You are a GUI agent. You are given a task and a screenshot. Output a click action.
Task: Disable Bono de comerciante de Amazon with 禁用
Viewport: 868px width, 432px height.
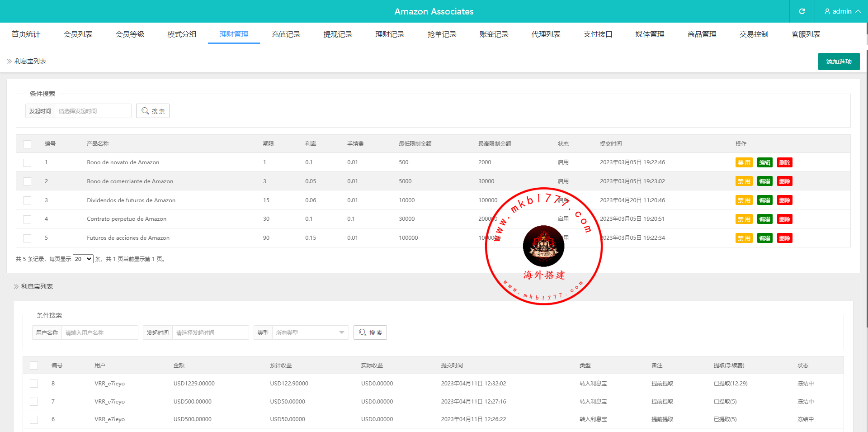(x=744, y=181)
